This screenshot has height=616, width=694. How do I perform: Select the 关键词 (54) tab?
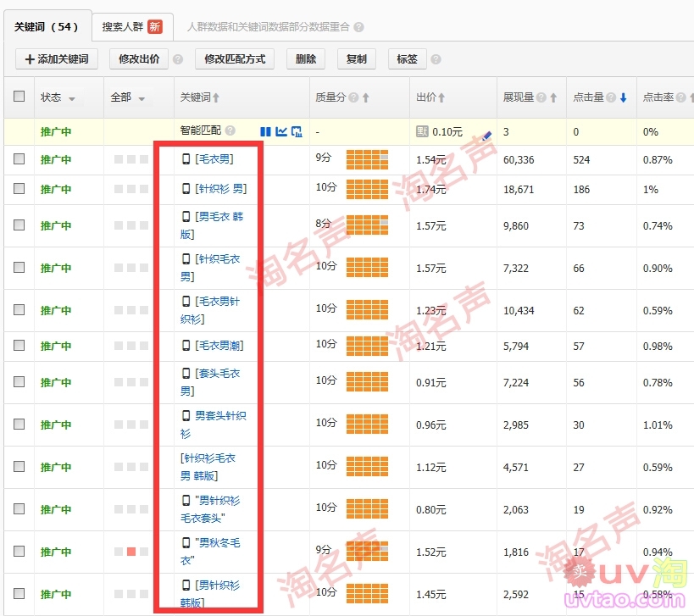[x=47, y=26]
